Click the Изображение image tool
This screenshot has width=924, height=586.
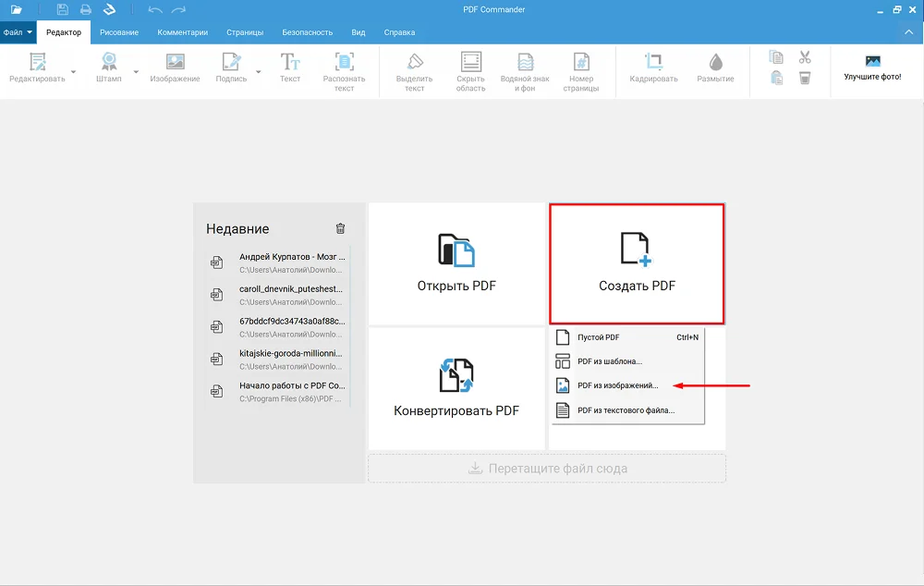(x=175, y=67)
